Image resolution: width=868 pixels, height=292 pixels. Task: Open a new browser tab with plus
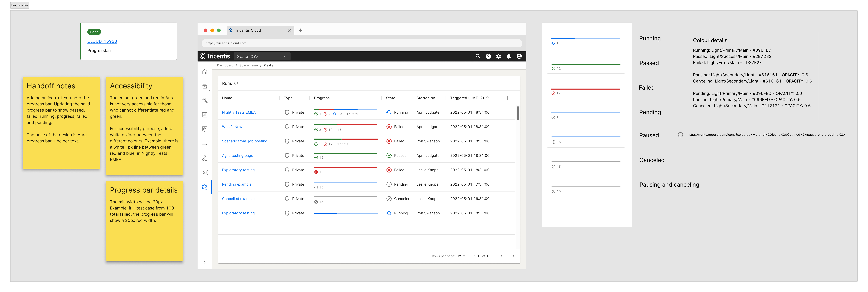[x=301, y=30]
